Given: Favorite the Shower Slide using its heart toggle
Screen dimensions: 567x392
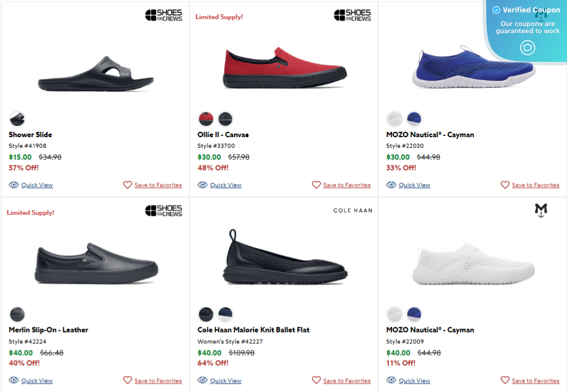Looking at the screenshot, I should 128,185.
